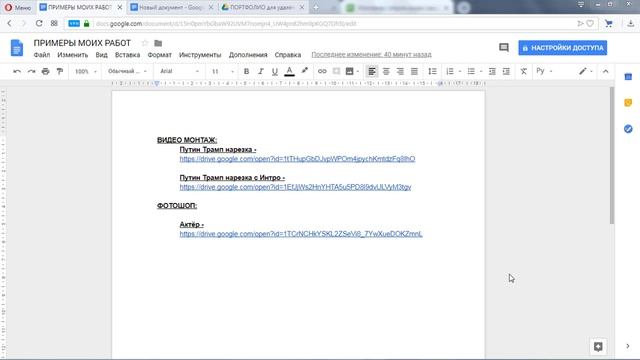
Task: Open the zoom 100% dropdown
Action: coord(86,71)
